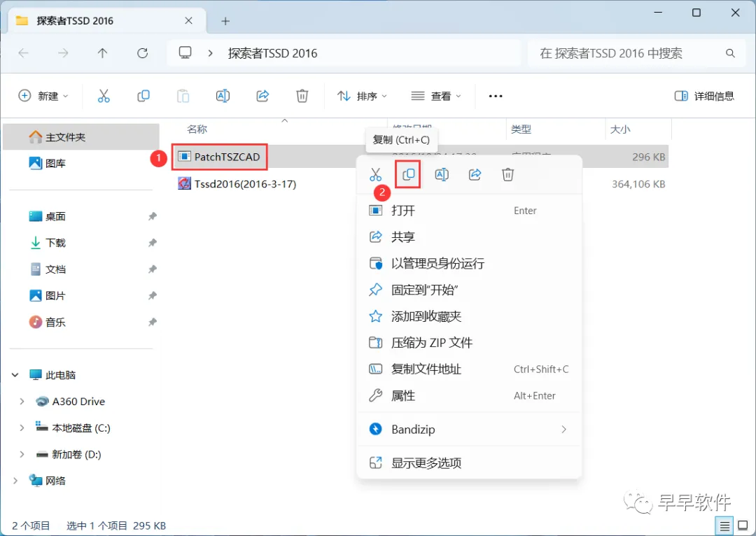The height and width of the screenshot is (536, 756).
Task: Sort by the 大小 column header
Action: tap(620, 129)
